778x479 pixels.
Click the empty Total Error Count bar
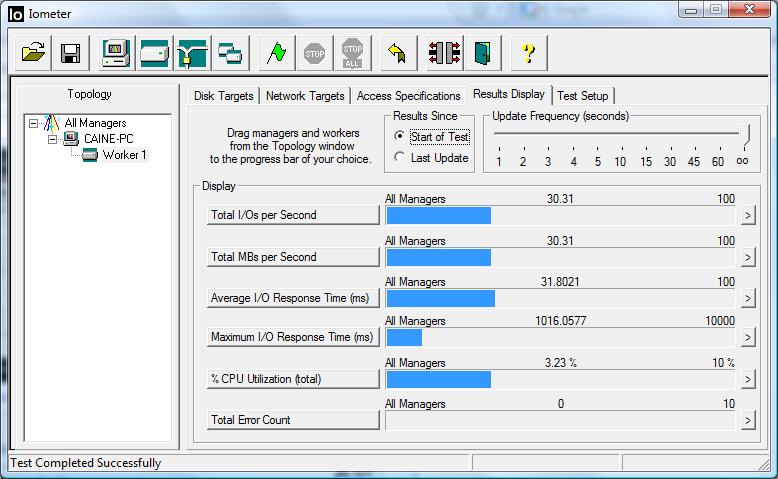(x=561, y=420)
